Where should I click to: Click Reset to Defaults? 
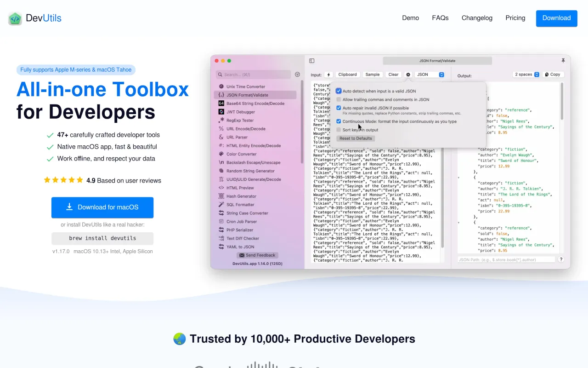[x=356, y=138]
